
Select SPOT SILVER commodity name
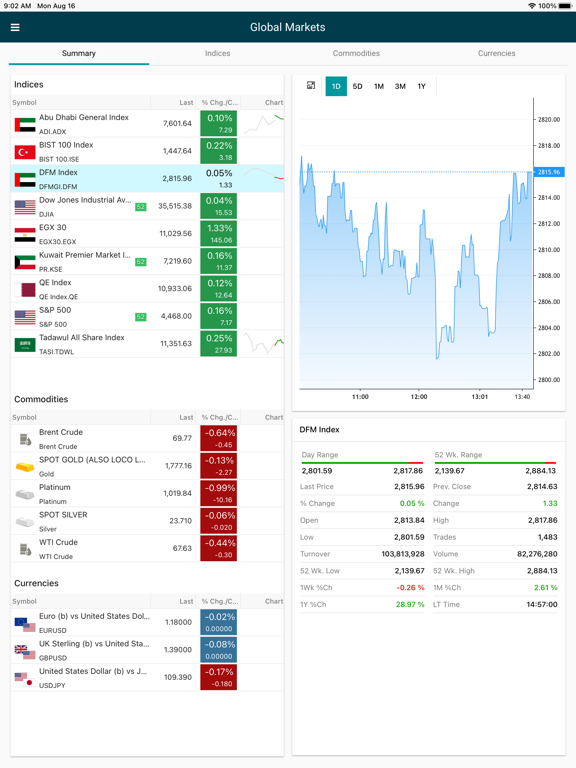[x=63, y=515]
